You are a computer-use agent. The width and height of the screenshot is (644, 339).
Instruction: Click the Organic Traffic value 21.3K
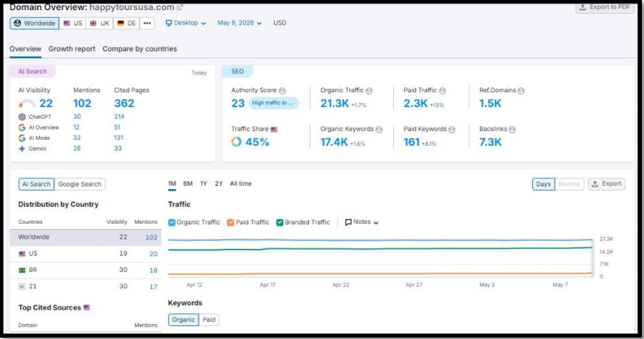(334, 103)
